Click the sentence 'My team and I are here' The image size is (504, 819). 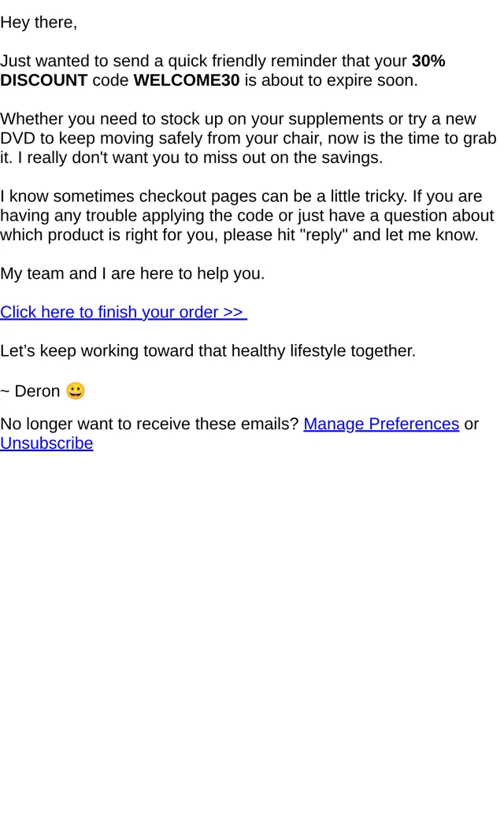point(96,273)
